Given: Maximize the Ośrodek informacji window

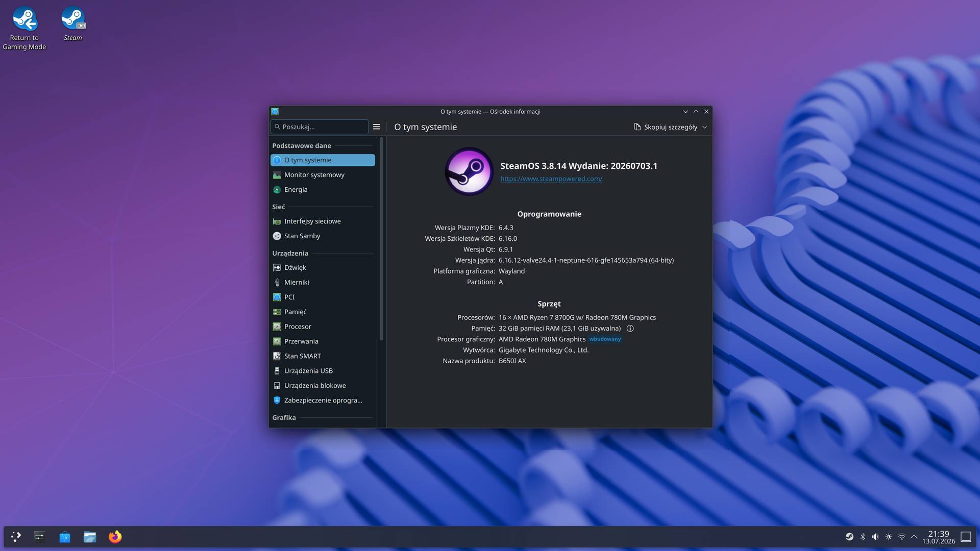Looking at the screenshot, I should [x=696, y=112].
